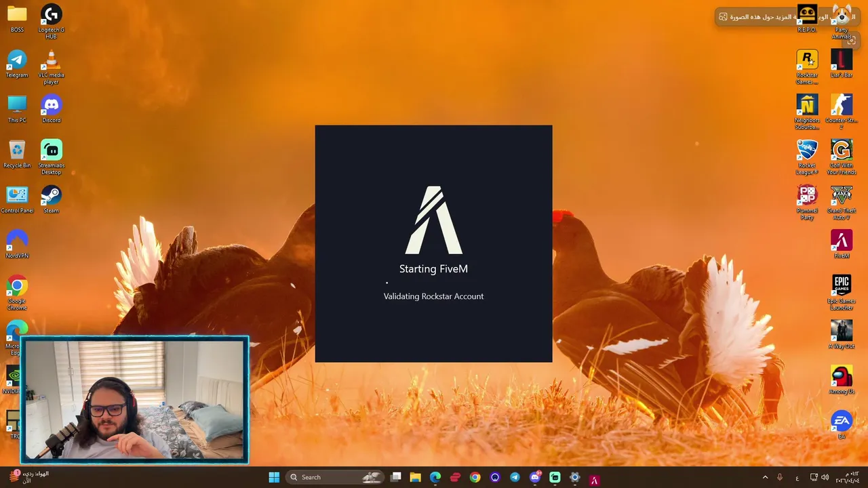This screenshot has width=868, height=488.
Task: Open Google Chrome from taskbar
Action: (475, 477)
